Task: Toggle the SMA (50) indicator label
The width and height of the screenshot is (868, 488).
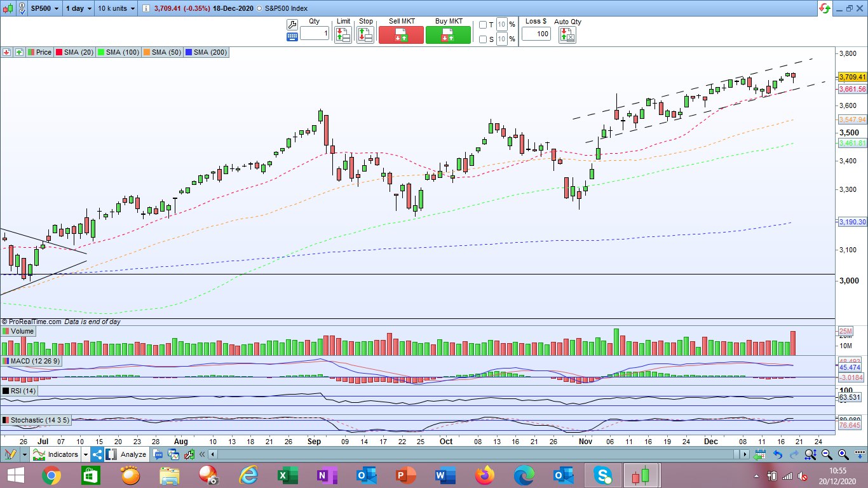Action: point(164,52)
